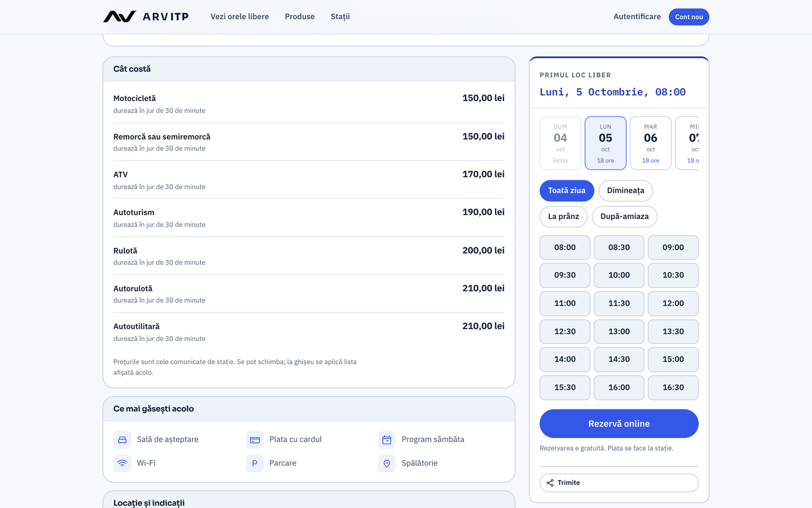The height and width of the screenshot is (508, 812).
Task: Pick the 08:00 time slot
Action: click(565, 247)
